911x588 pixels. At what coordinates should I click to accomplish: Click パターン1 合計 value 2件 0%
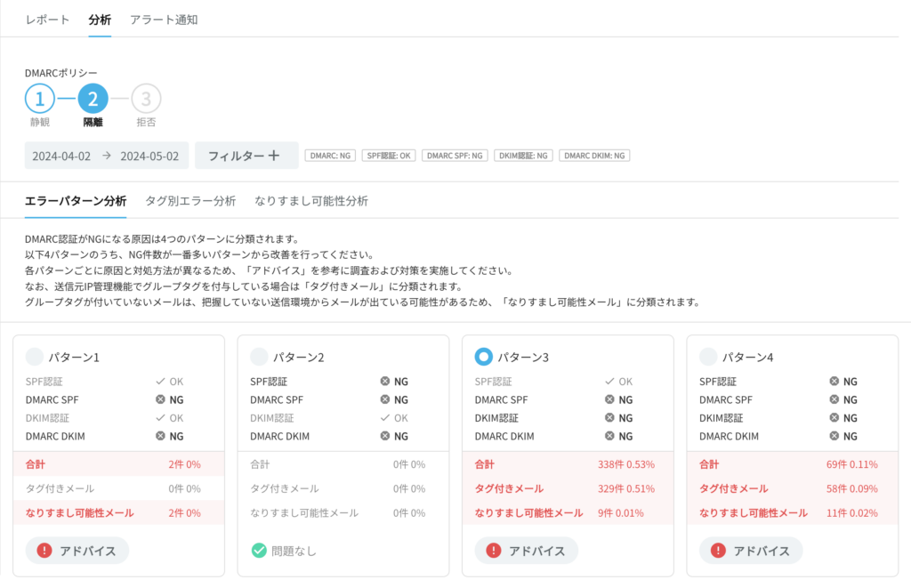click(185, 464)
